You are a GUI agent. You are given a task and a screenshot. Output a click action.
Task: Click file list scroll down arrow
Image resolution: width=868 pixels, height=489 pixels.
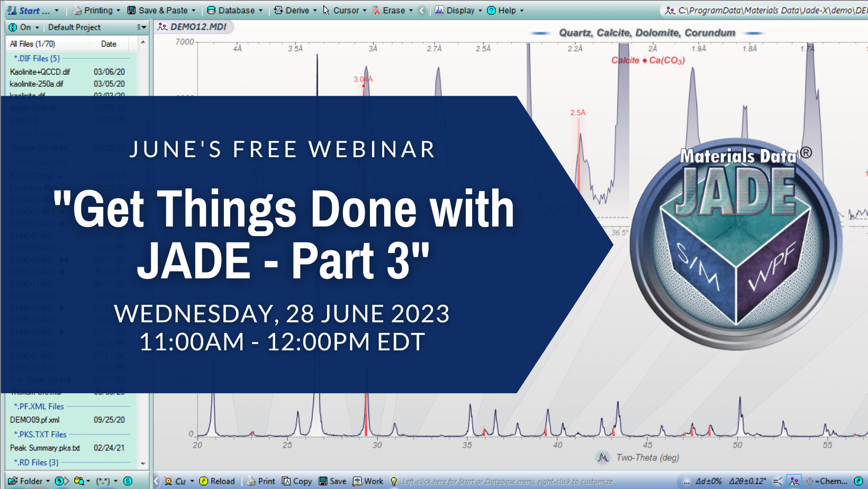pos(143,464)
